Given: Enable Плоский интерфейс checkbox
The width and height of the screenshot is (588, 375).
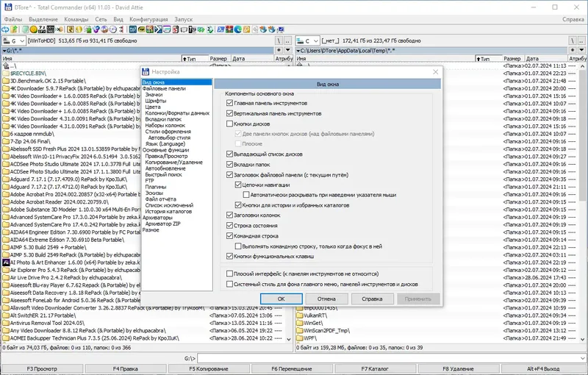Looking at the screenshot, I should click(x=229, y=274).
